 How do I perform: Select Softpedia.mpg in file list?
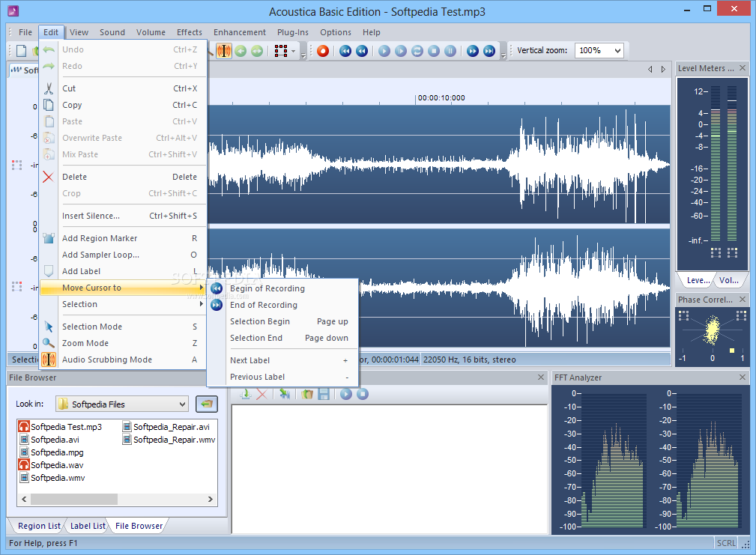[51, 452]
